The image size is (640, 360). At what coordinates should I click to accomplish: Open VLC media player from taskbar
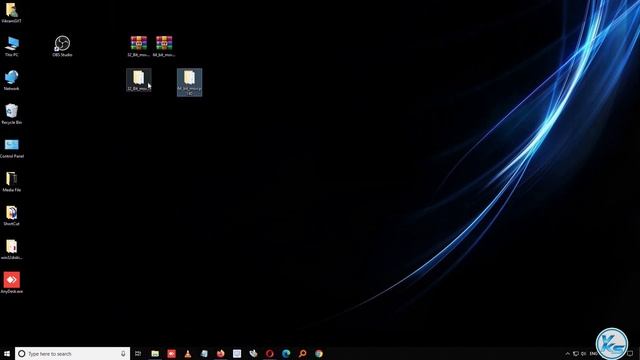point(188,353)
